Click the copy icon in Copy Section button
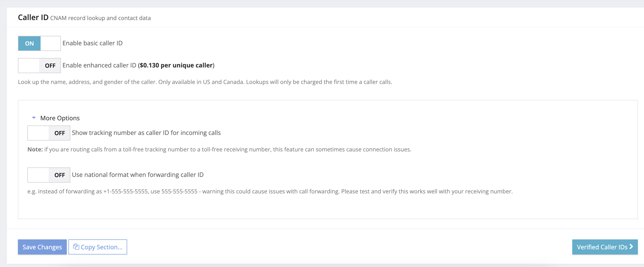 pyautogui.click(x=76, y=247)
